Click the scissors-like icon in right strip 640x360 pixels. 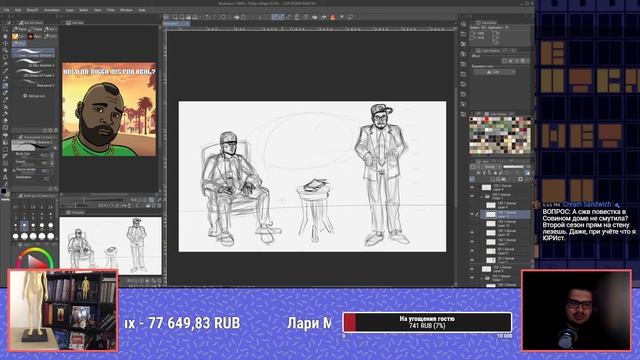pos(463,44)
